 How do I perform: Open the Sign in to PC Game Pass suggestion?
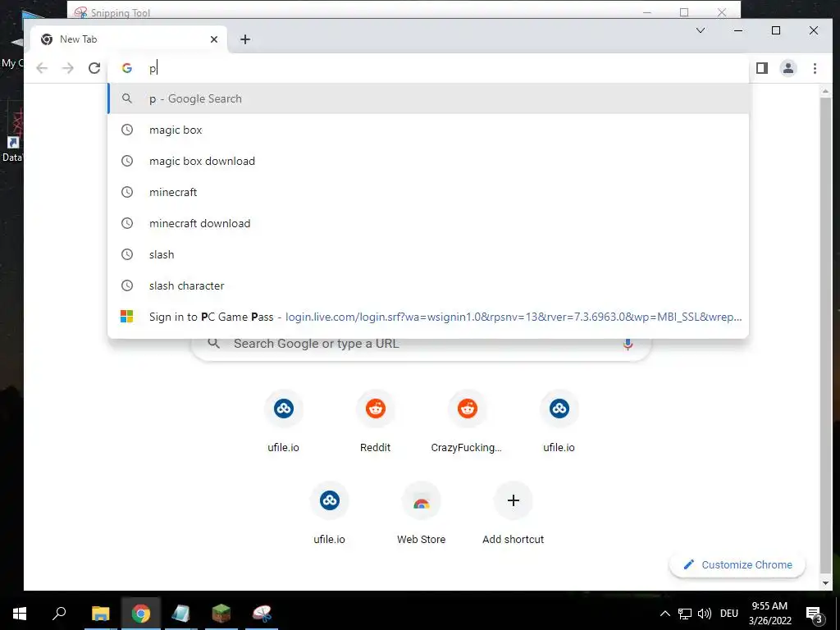pyautogui.click(x=428, y=317)
